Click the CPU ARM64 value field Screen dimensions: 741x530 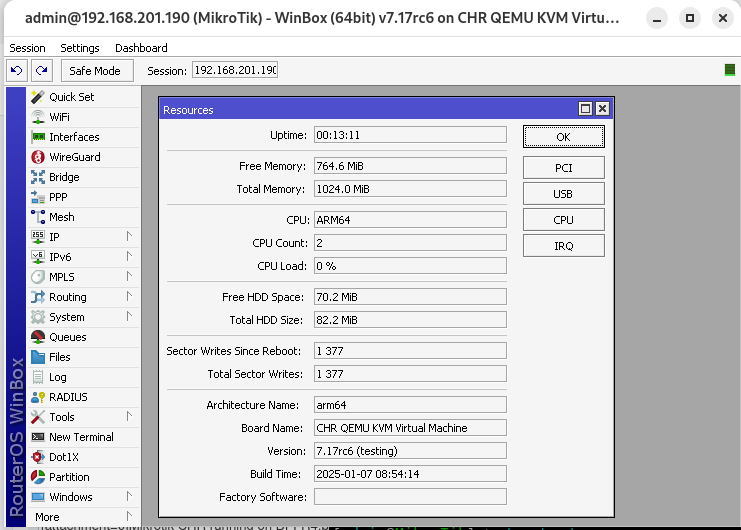410,220
